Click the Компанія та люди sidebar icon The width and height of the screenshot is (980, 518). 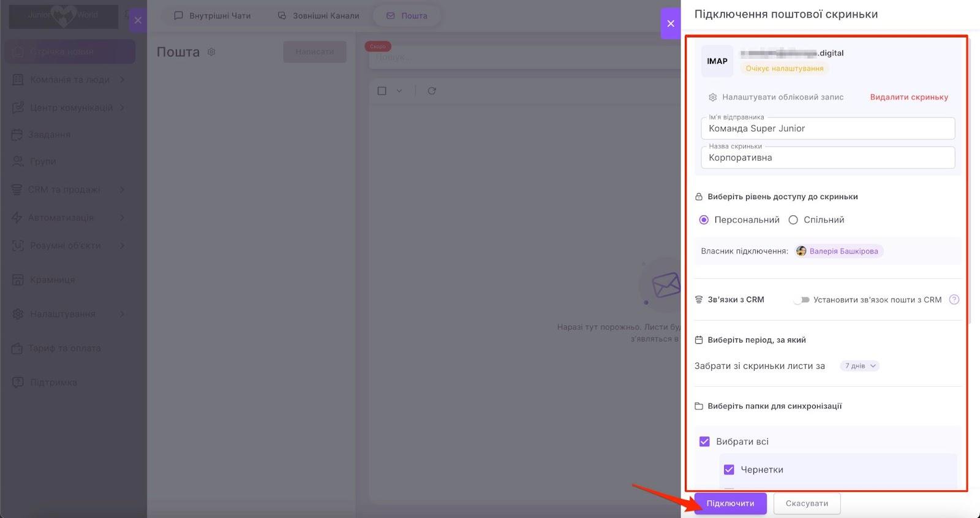tap(18, 80)
